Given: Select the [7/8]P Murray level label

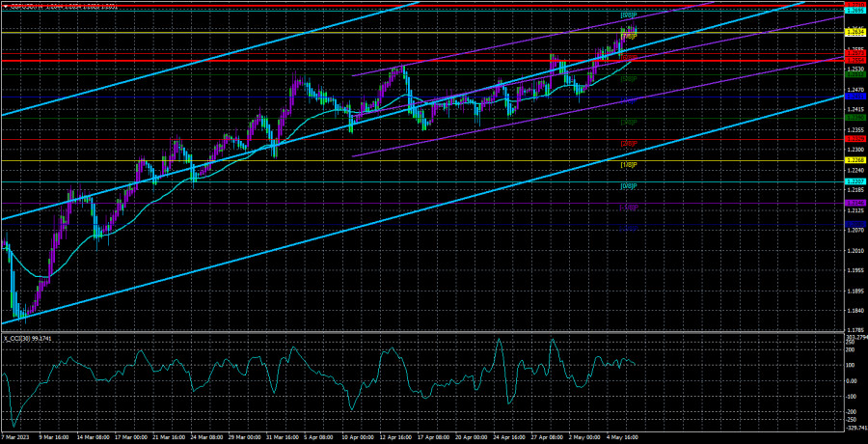Looking at the screenshot, I should click(x=628, y=36).
